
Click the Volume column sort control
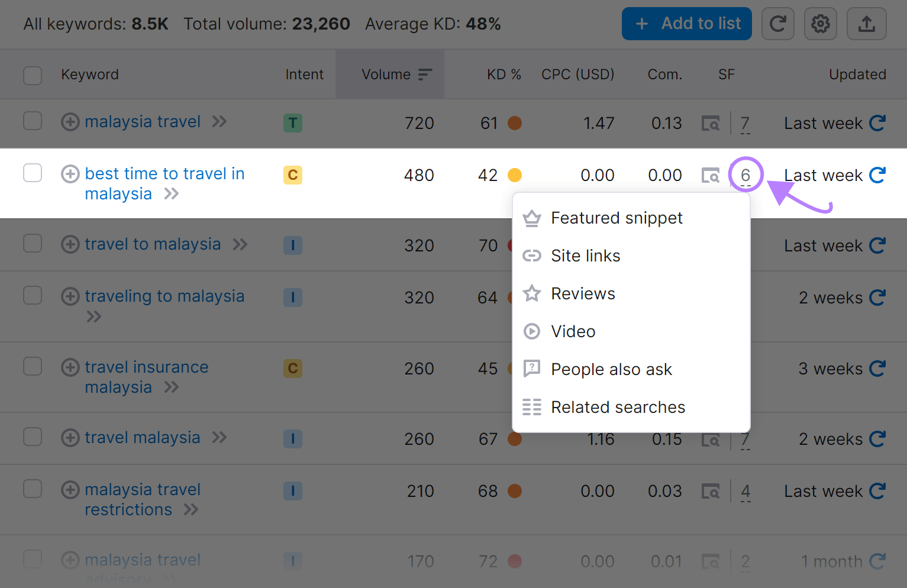(425, 75)
